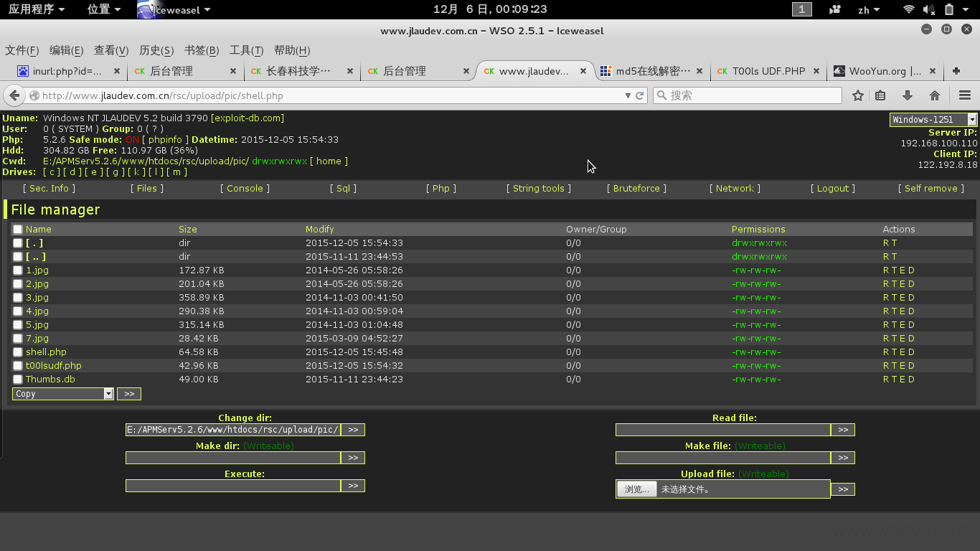
Task: Open the shell.php file link
Action: point(46,352)
